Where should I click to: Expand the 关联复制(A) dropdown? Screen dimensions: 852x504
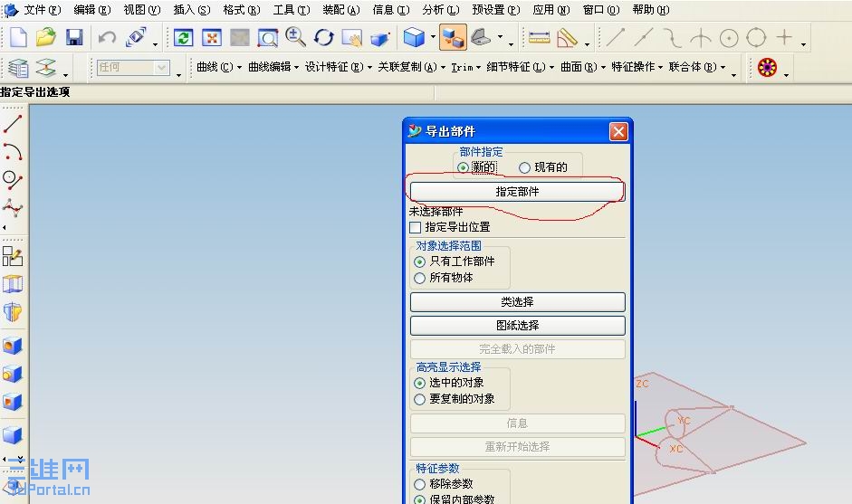coord(411,67)
